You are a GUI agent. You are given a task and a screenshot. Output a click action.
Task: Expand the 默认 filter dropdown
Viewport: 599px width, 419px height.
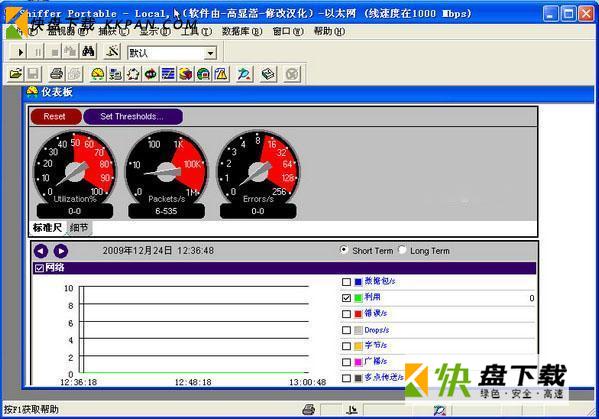click(x=210, y=53)
